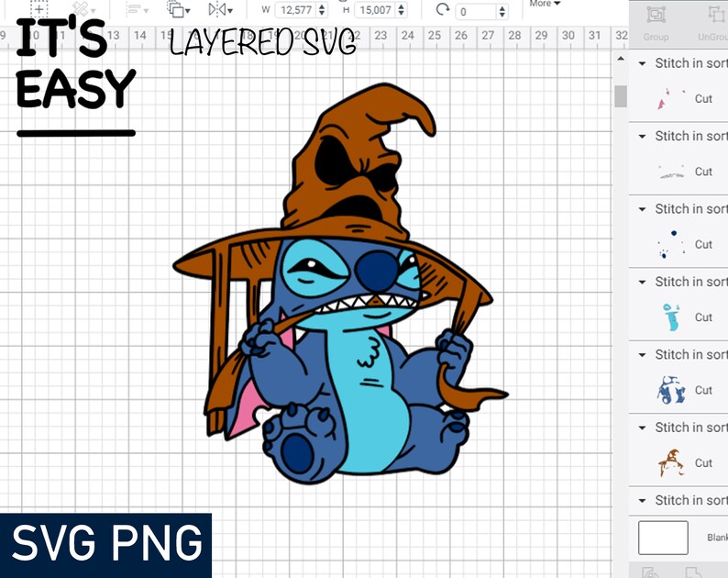Screen dimensions: 728x578
Task: Open the More dropdown menu
Action: (545, 4)
